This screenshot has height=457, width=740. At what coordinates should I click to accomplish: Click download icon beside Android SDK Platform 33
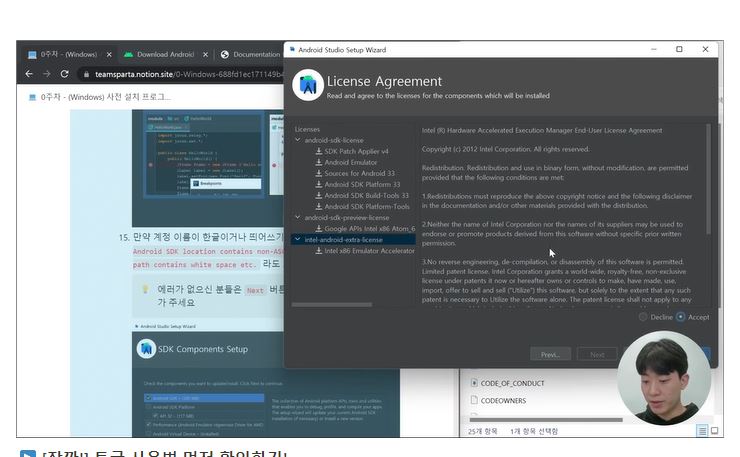[x=319, y=184]
